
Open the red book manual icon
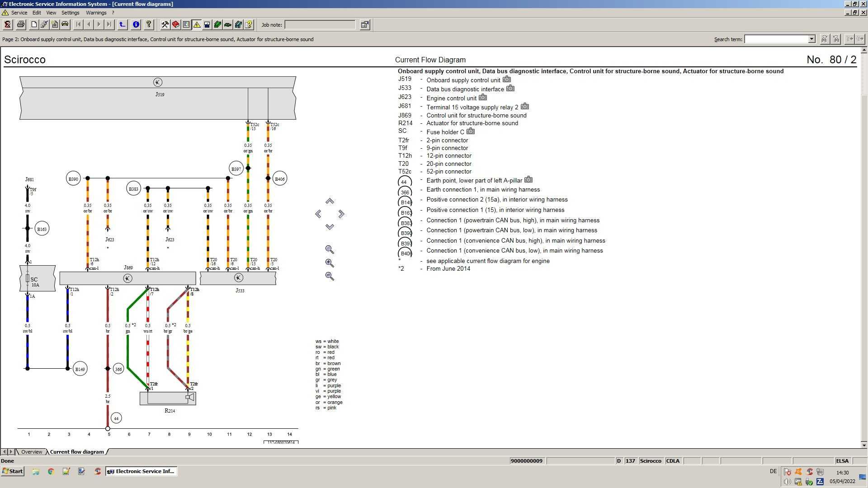pyautogui.click(x=176, y=24)
